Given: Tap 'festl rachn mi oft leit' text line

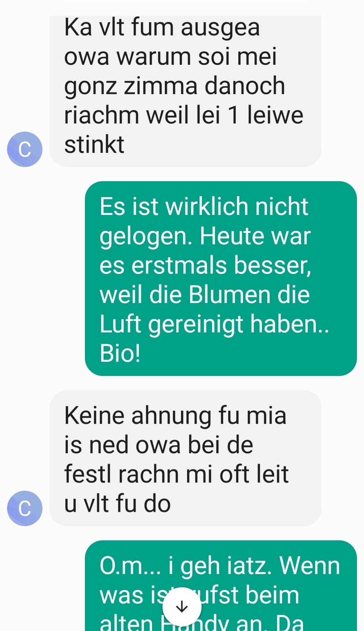Looking at the screenshot, I should (x=176, y=474).
